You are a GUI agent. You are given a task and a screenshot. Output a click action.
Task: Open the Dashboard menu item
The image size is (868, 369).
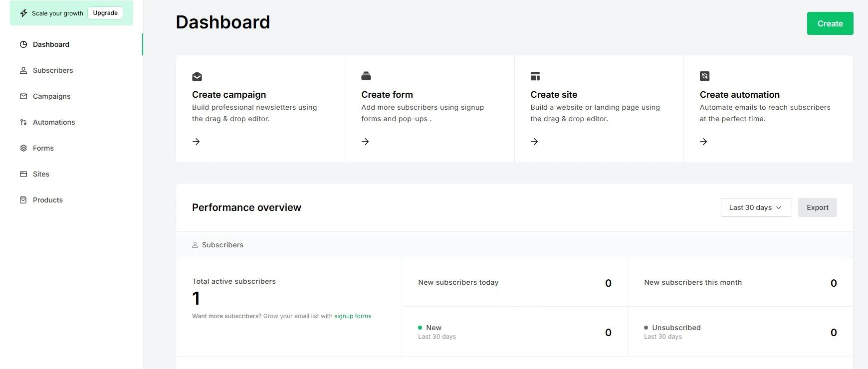tap(51, 44)
